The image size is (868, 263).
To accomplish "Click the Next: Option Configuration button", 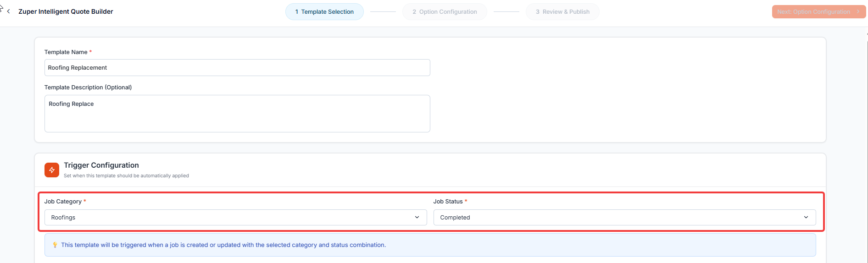I will tap(819, 12).
